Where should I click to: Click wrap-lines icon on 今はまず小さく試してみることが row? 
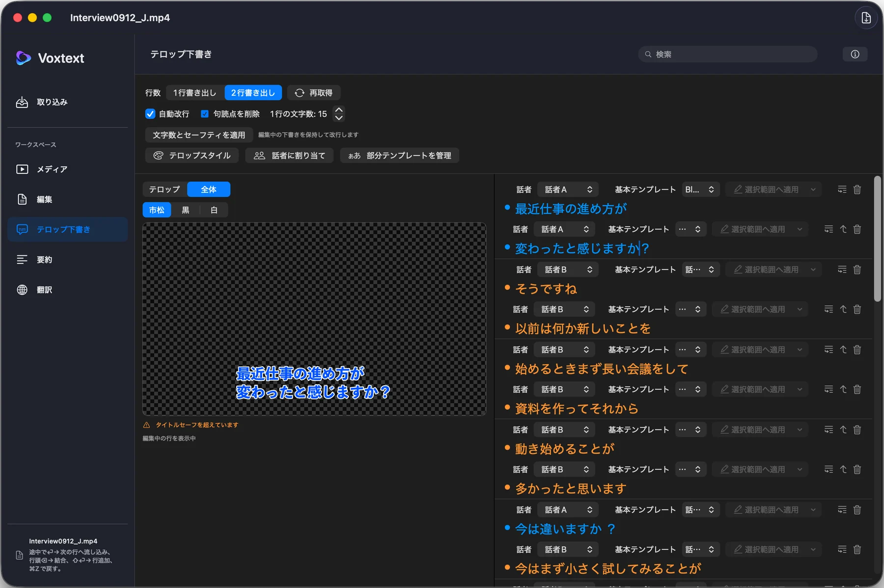coord(842,549)
